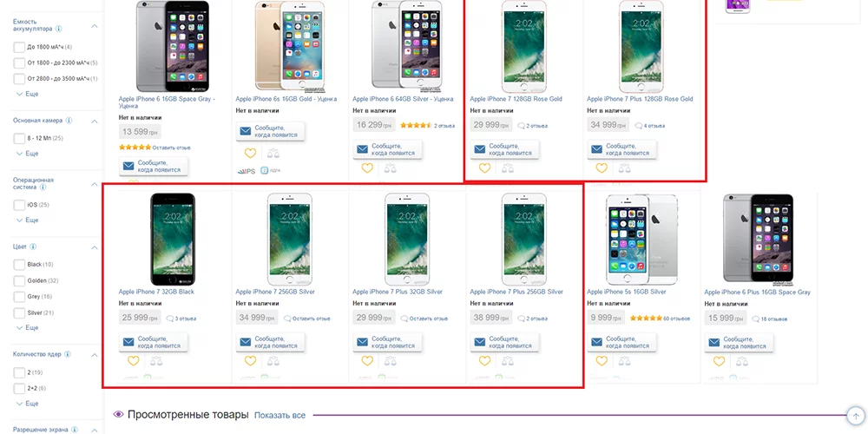Check the Black color filter
The height and width of the screenshot is (434, 868).
pyautogui.click(x=19, y=265)
